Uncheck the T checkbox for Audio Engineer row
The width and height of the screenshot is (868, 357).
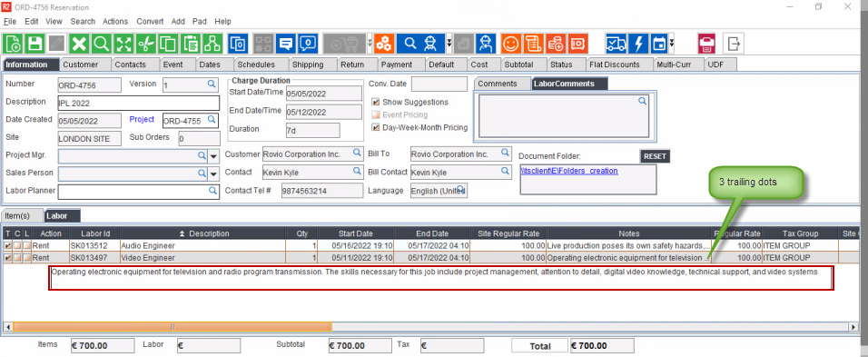(7, 245)
